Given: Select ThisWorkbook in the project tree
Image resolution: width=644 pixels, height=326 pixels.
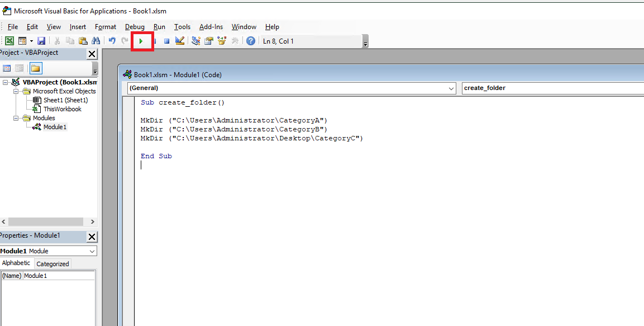Looking at the screenshot, I should click(63, 109).
